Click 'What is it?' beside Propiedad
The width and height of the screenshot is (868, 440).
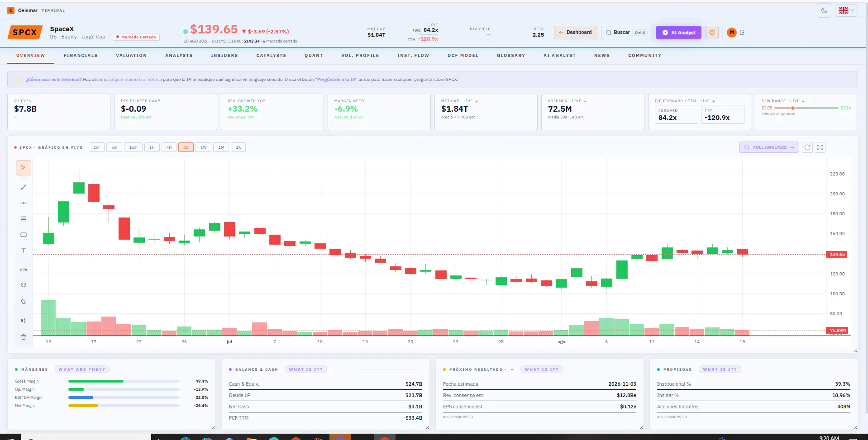coord(720,369)
